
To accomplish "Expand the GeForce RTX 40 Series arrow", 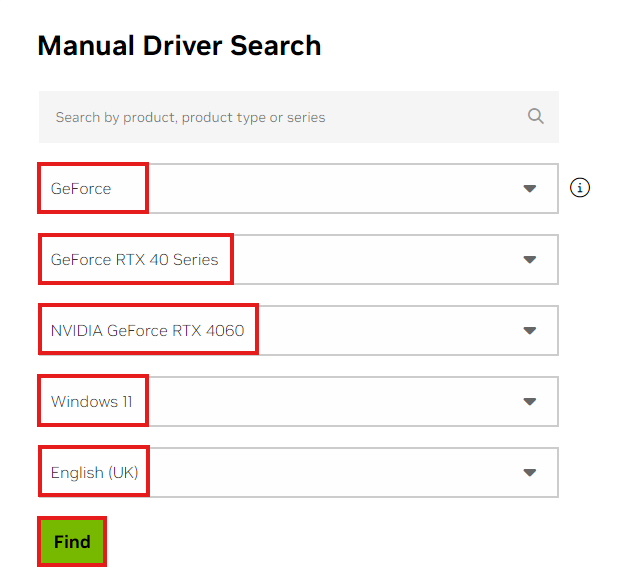I will (x=529, y=260).
